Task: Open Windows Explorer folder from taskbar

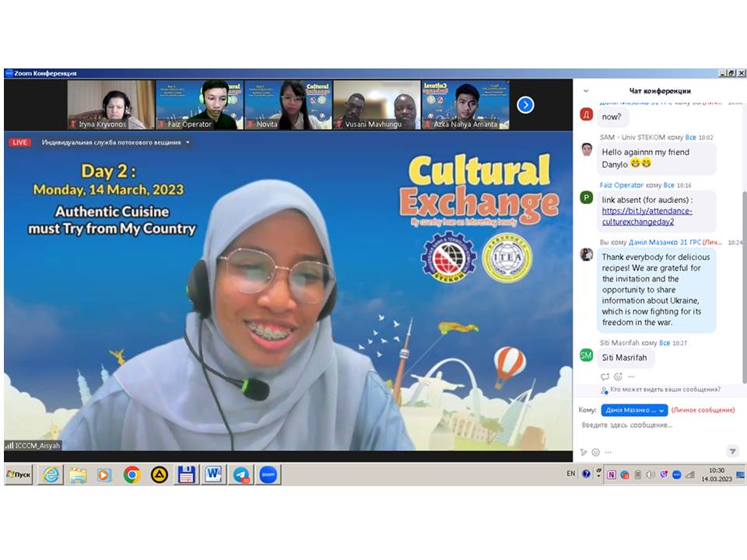Action: pyautogui.click(x=78, y=474)
